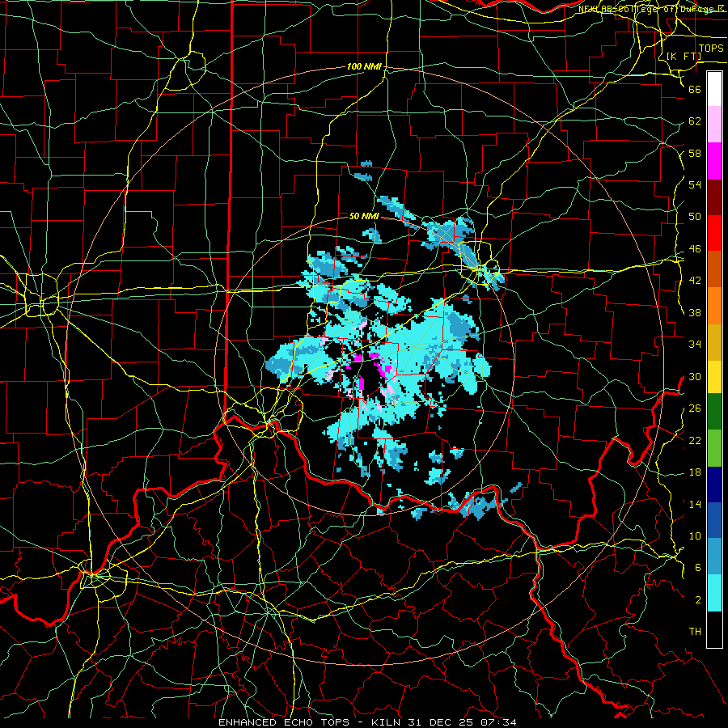Viewport: 728px width, 728px height.
Task: Click legend value "26"
Action: pos(695,408)
